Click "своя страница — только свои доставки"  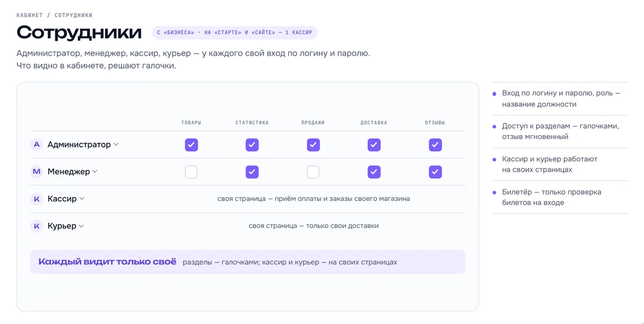[314, 226]
